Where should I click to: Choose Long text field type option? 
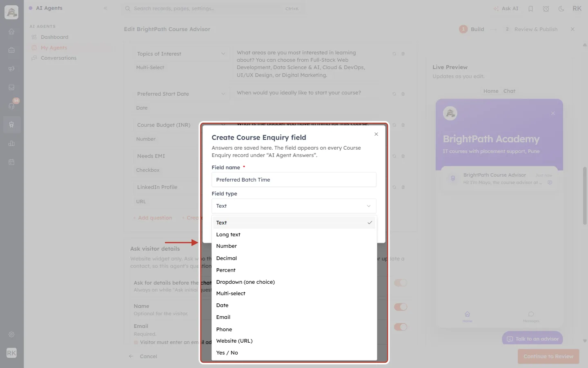click(294, 235)
